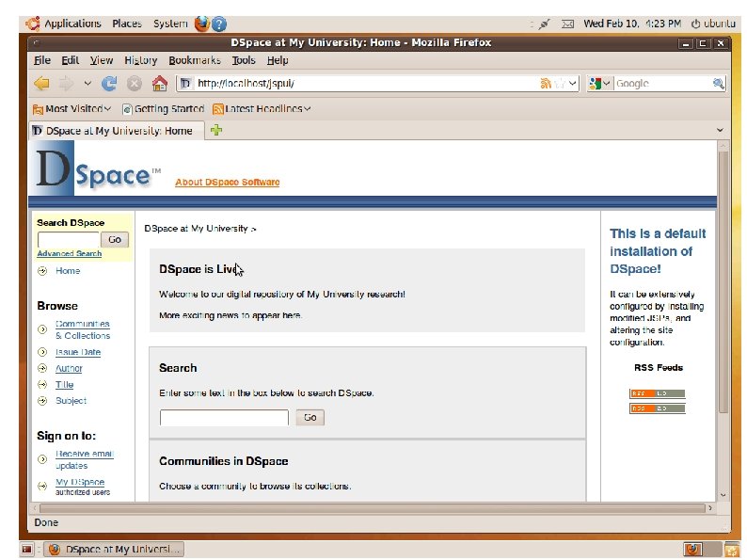Click the stop loading icon
Image resolution: width=747 pixels, height=560 pixels.
135,84
